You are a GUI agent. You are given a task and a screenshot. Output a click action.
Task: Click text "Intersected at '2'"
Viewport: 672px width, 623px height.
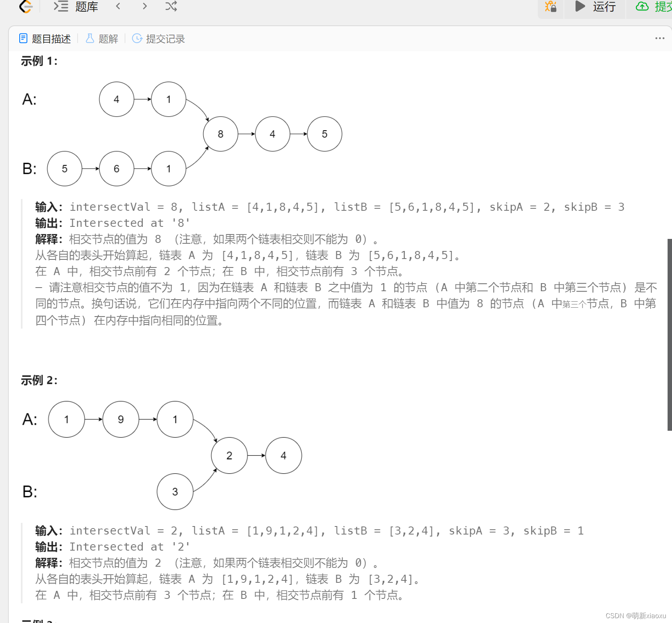[129, 547]
